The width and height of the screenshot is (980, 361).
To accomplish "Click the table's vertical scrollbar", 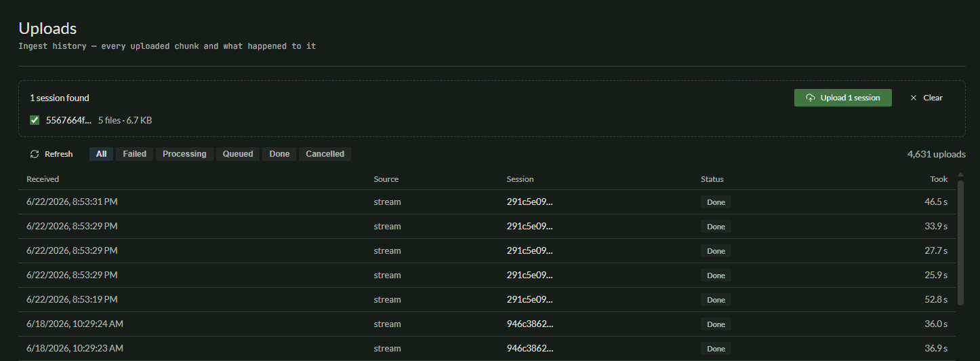I will click(x=960, y=242).
